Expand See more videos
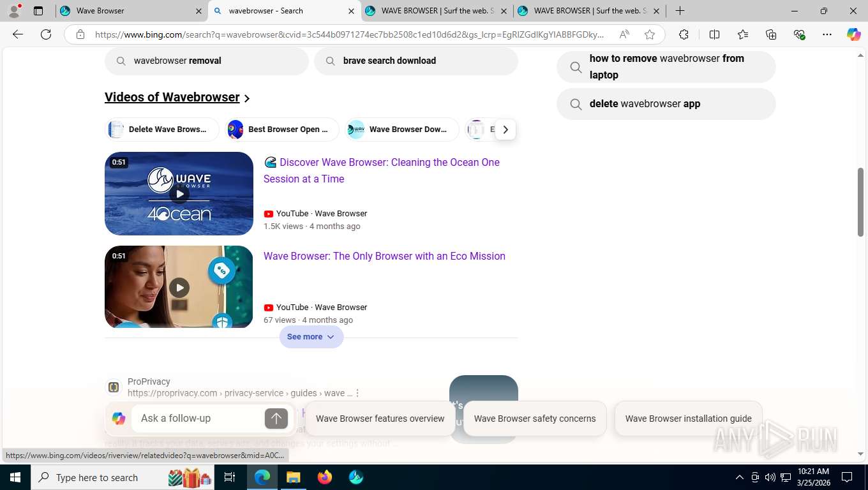 (311, 337)
